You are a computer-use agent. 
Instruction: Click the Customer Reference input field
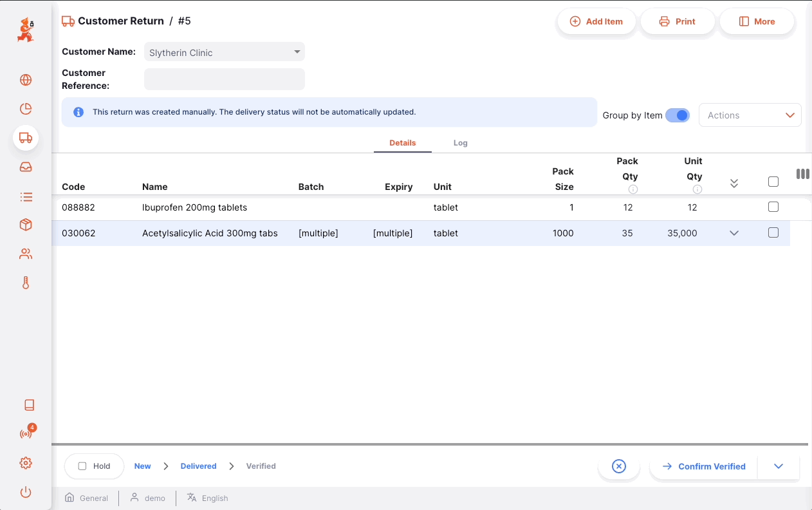point(224,79)
